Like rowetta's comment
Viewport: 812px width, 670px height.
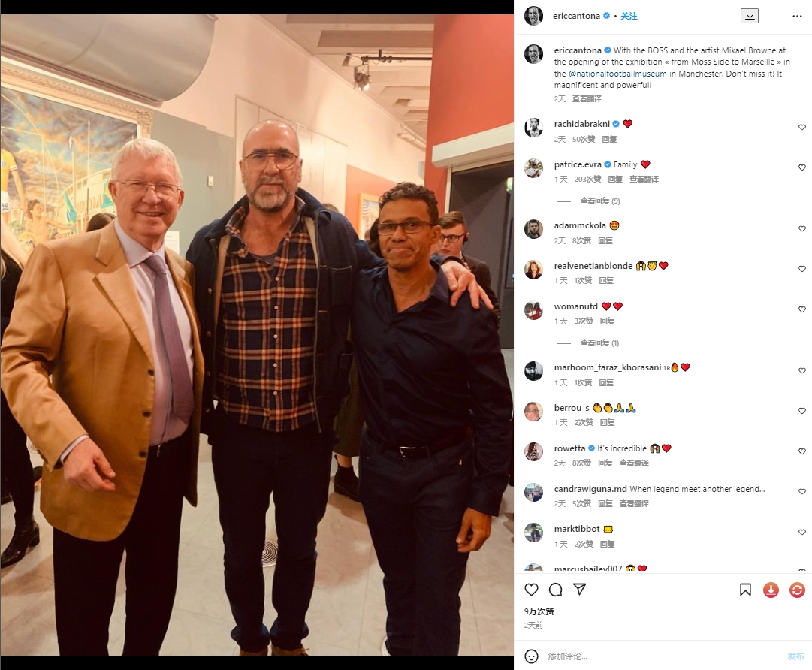[x=801, y=451]
